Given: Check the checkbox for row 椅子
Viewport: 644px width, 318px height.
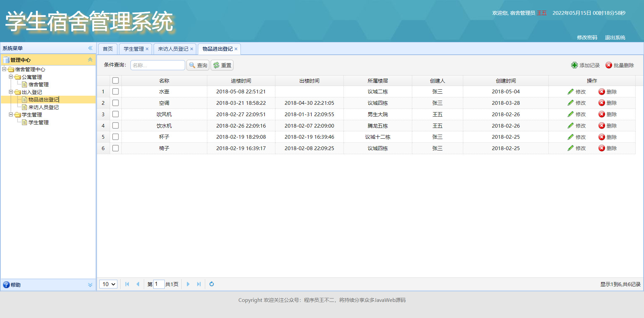Looking at the screenshot, I should (115, 148).
